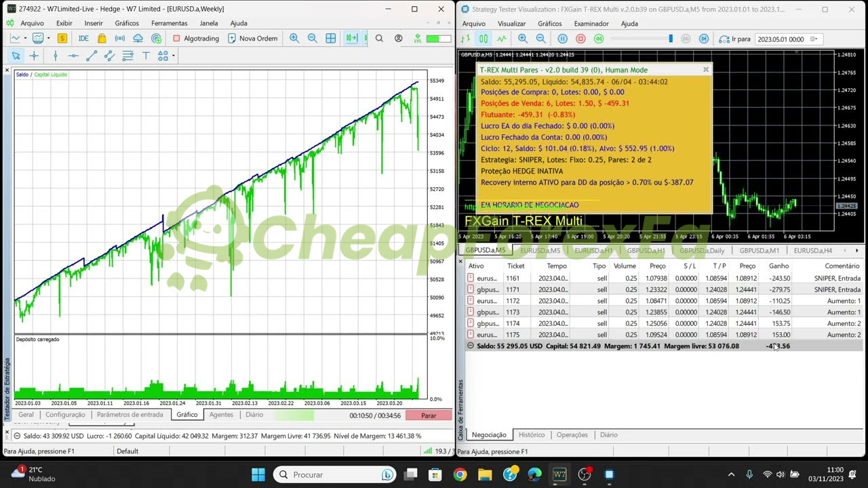
Task: Zoom out on the EURUSD weekly chart
Action: 313,39
